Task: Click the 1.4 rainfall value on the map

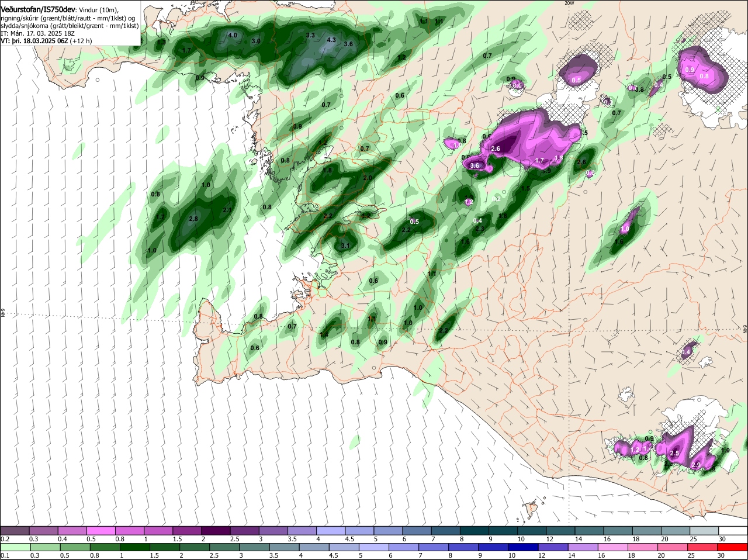Action: (x=324, y=334)
